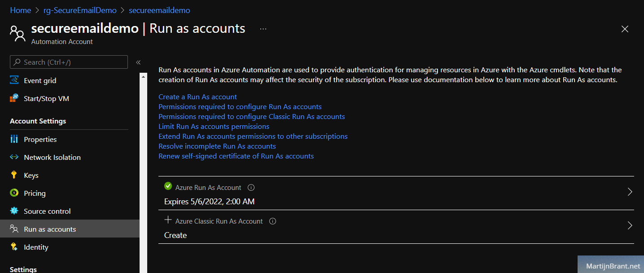Click the Properties bars icon
Image resolution: width=644 pixels, height=273 pixels.
pos(14,139)
